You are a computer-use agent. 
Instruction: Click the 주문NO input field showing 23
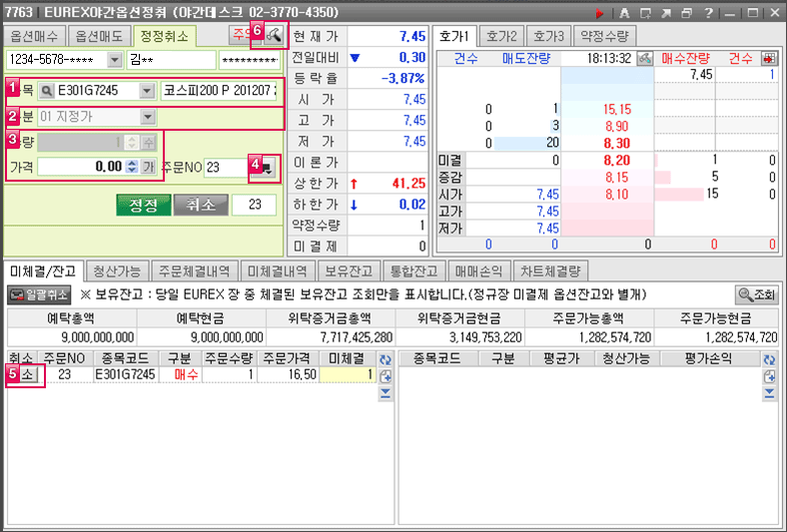[226, 167]
